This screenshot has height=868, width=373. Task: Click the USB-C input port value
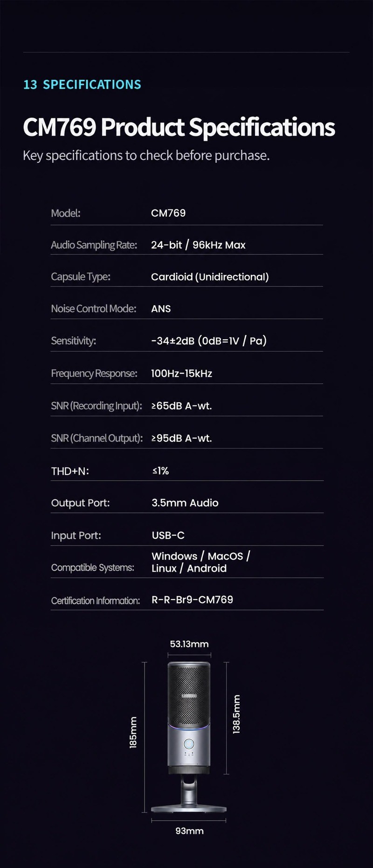168,535
